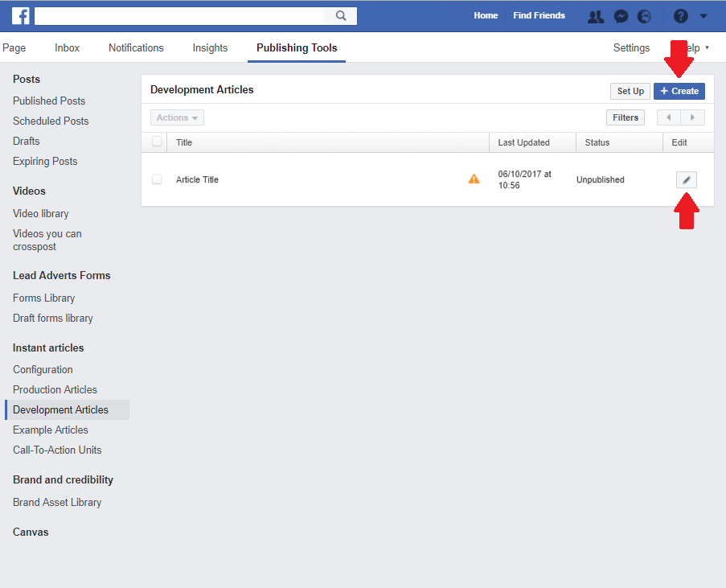Open Instant articles Configuration
The height and width of the screenshot is (588, 726).
point(43,370)
